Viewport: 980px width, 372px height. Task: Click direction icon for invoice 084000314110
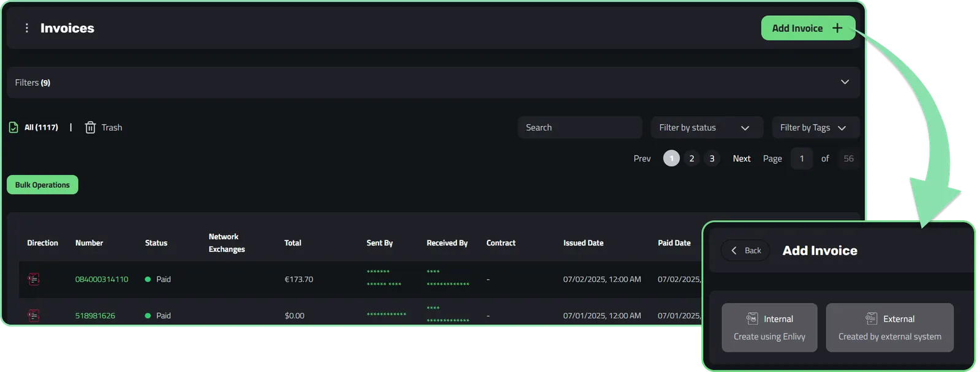click(34, 279)
